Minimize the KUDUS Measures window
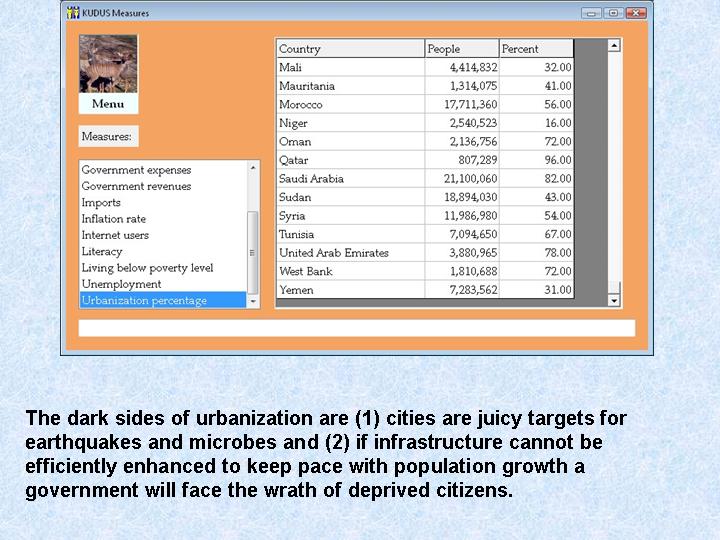 (591, 13)
